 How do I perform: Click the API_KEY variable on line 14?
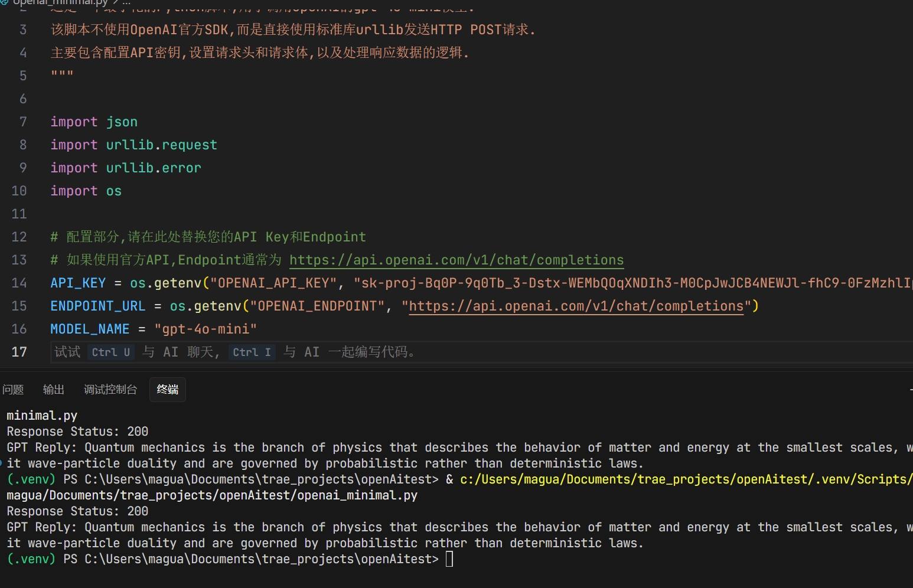[x=78, y=283]
